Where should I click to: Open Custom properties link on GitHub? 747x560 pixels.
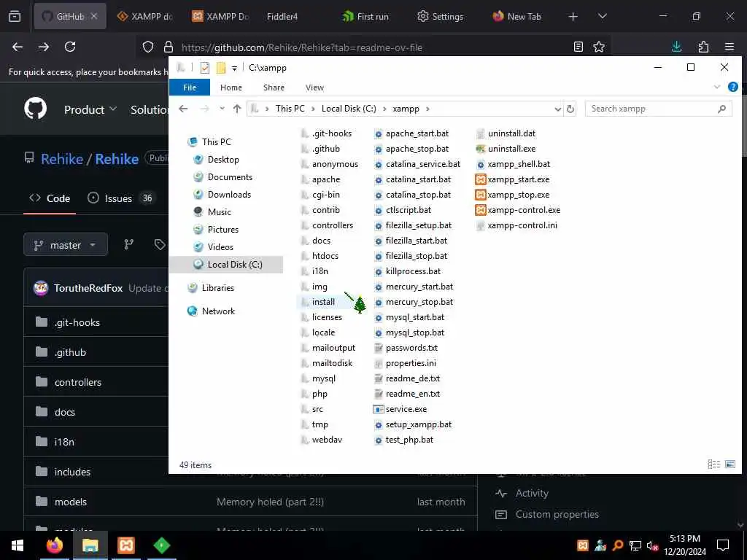(557, 514)
